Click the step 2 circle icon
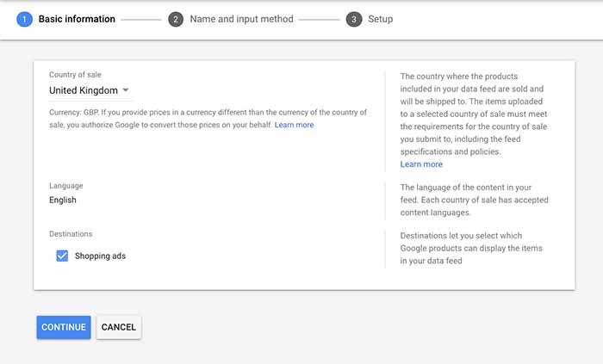Image resolution: width=603 pixels, height=364 pixels. coord(176,19)
